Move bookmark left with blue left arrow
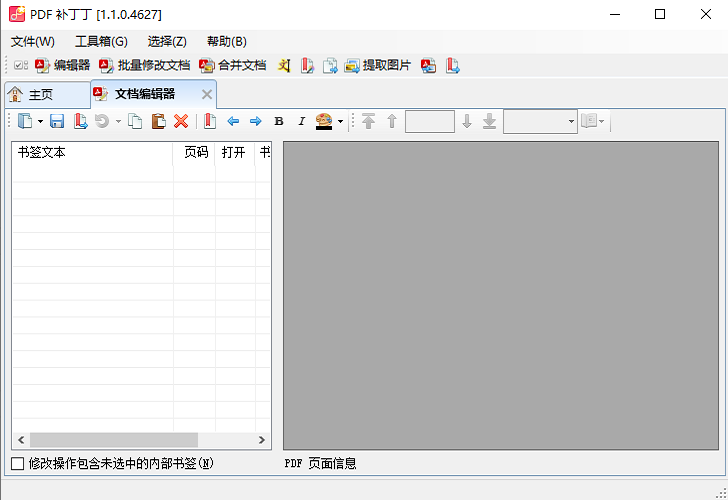728x500 pixels. click(233, 121)
